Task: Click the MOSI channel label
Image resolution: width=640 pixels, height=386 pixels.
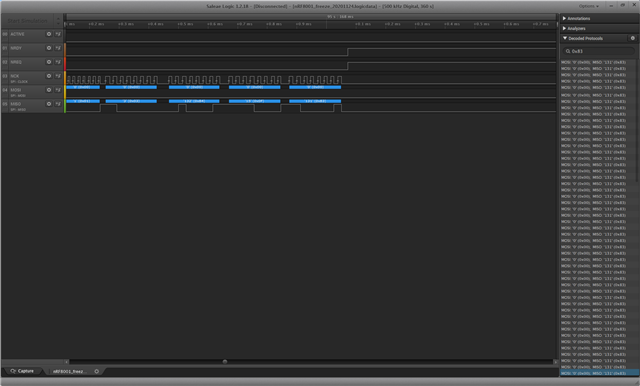Action: [x=16, y=90]
